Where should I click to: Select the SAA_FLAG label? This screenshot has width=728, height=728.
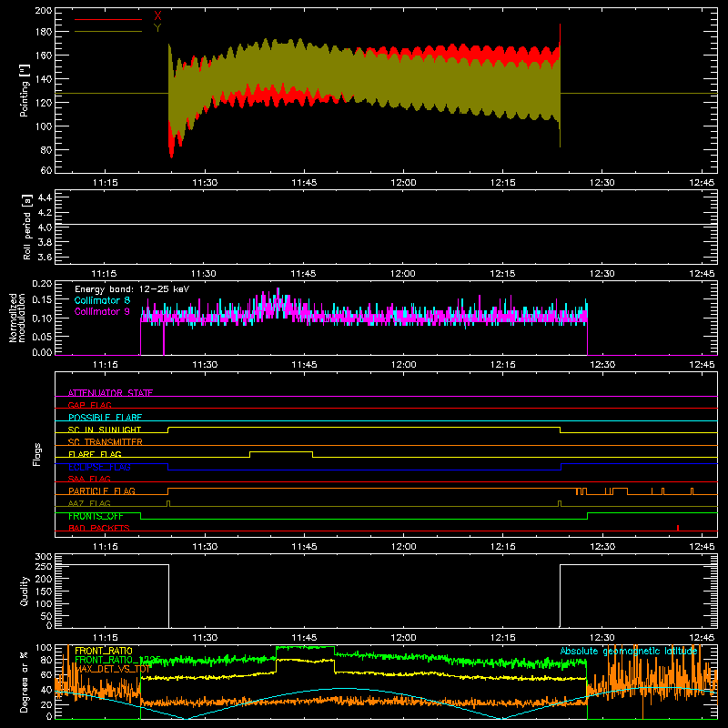pos(89,479)
